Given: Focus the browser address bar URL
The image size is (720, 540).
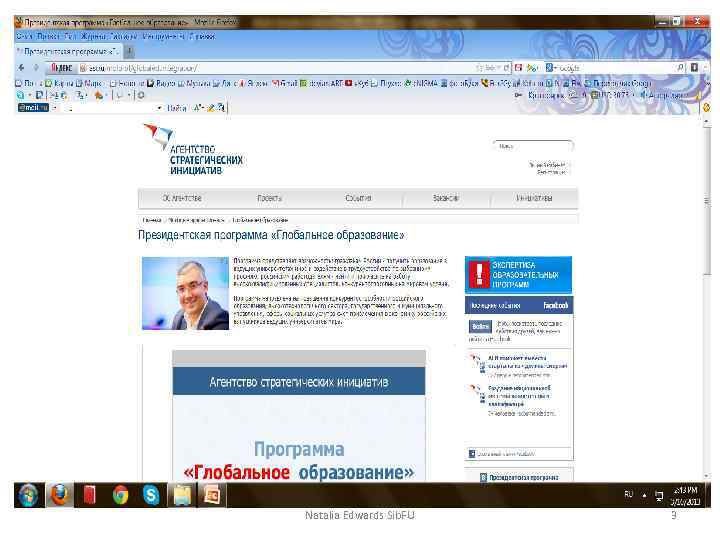Looking at the screenshot, I should coord(276,68).
